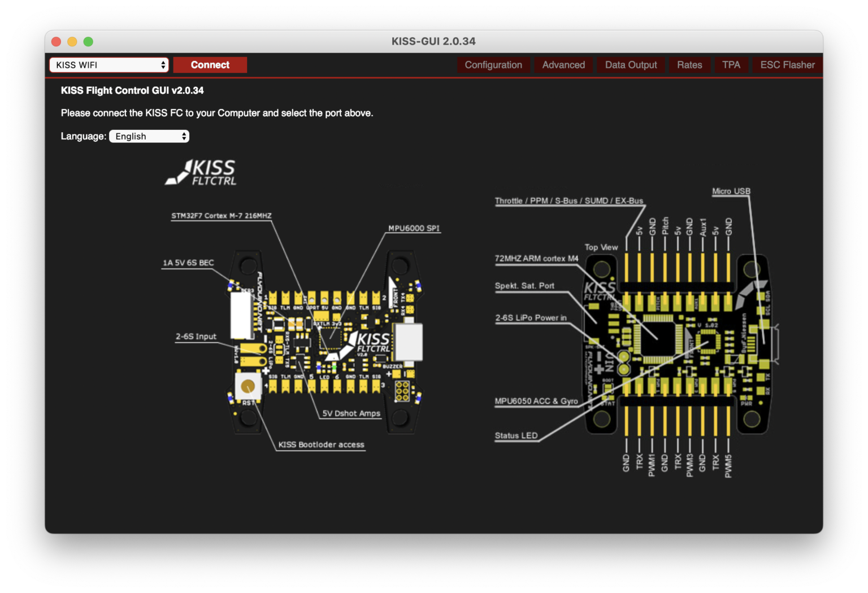The image size is (868, 593).
Task: Click the up-down arrows on the port selector
Action: [163, 64]
